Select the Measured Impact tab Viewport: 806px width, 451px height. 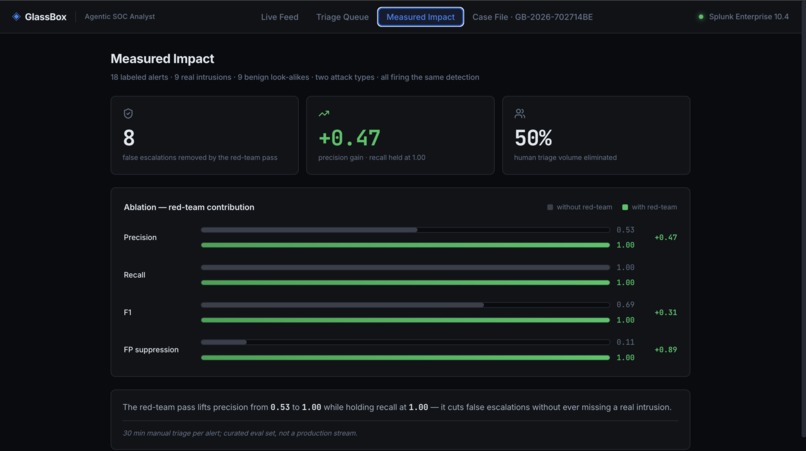pos(420,17)
